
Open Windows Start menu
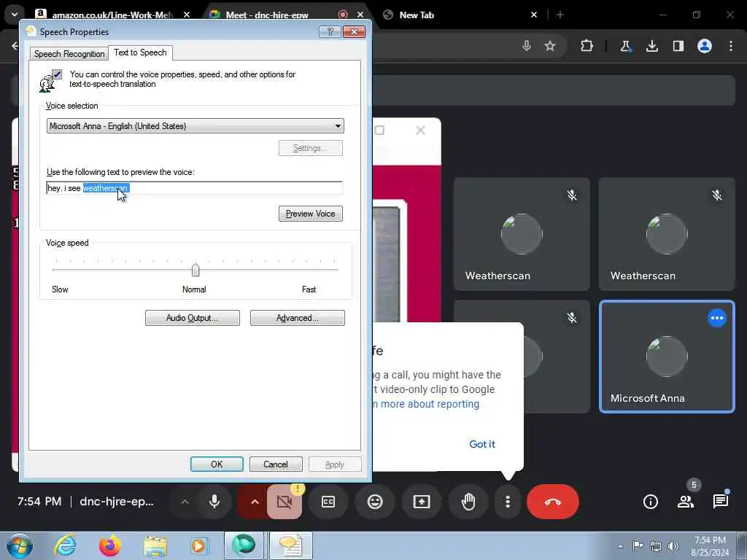click(20, 545)
